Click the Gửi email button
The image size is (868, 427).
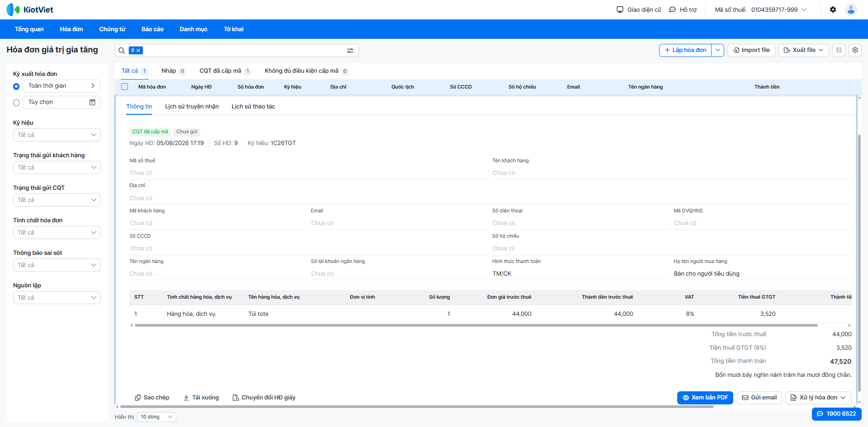[x=759, y=398]
